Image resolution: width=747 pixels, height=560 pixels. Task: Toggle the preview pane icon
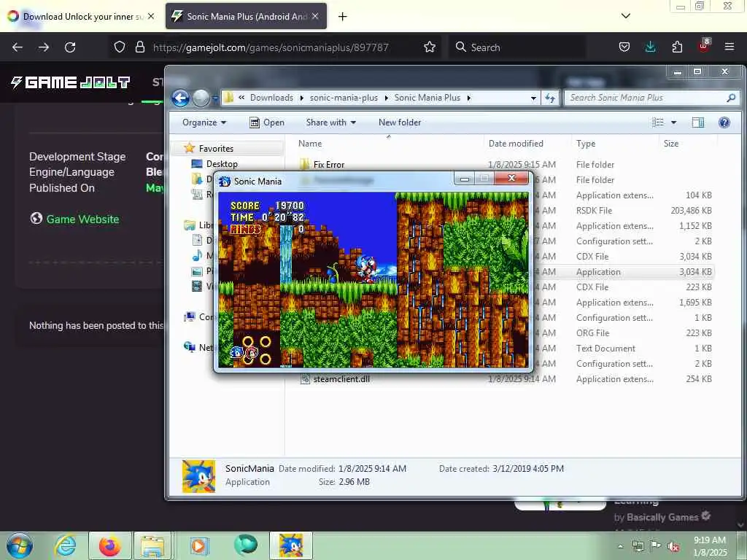[698, 122]
